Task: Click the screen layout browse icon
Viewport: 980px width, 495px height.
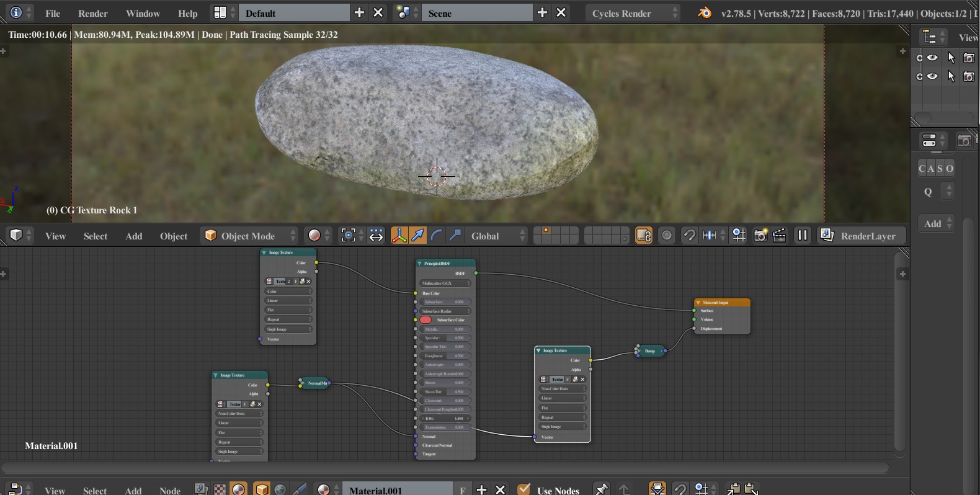Action: [224, 12]
